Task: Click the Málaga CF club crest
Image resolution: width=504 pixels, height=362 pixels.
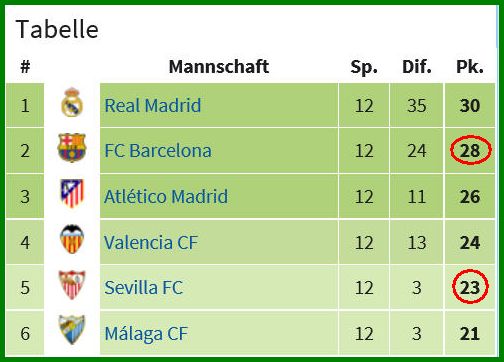Action: pos(72,330)
